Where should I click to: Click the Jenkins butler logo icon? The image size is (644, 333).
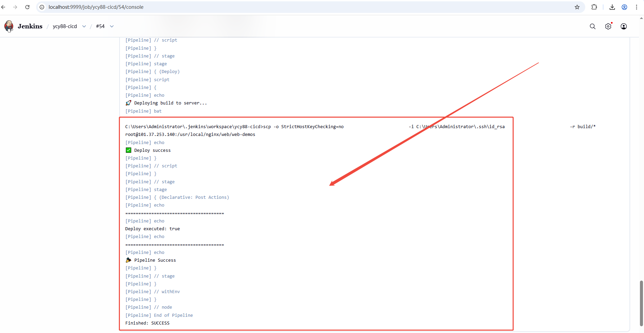9,26
